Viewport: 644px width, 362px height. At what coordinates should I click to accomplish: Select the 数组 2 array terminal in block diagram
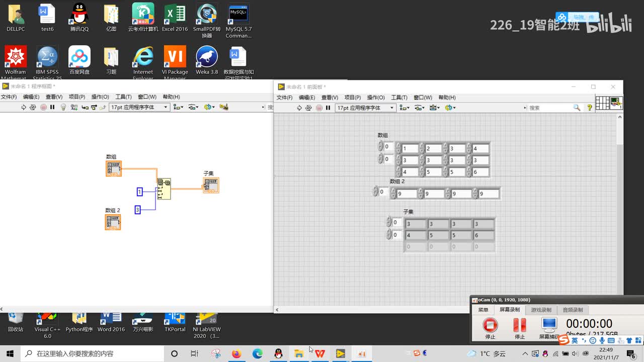point(113,222)
